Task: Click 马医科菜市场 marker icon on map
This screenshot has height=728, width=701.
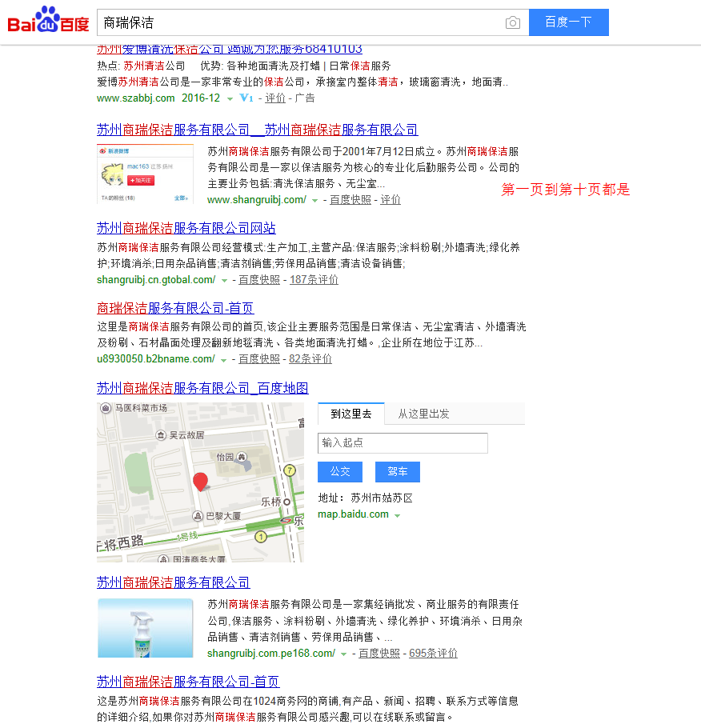Action: click(x=106, y=408)
